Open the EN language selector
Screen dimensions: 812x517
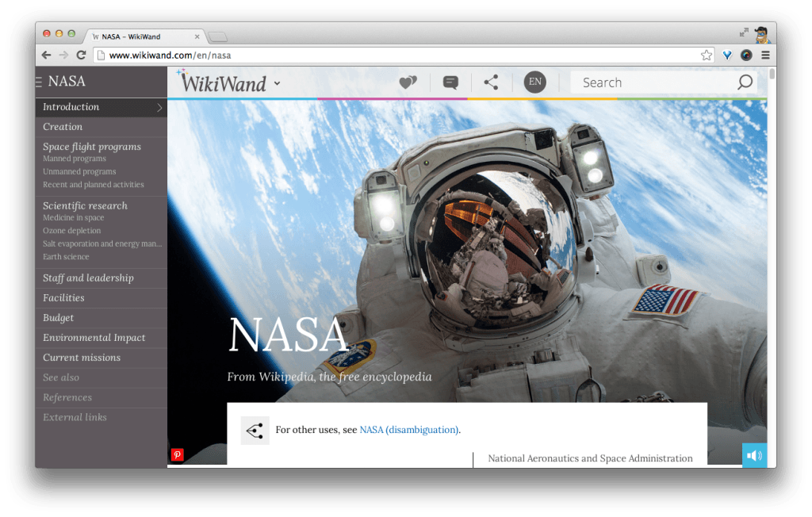(x=534, y=82)
